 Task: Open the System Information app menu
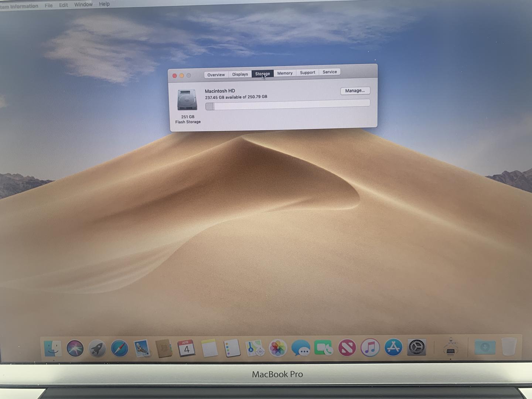[x=19, y=6]
